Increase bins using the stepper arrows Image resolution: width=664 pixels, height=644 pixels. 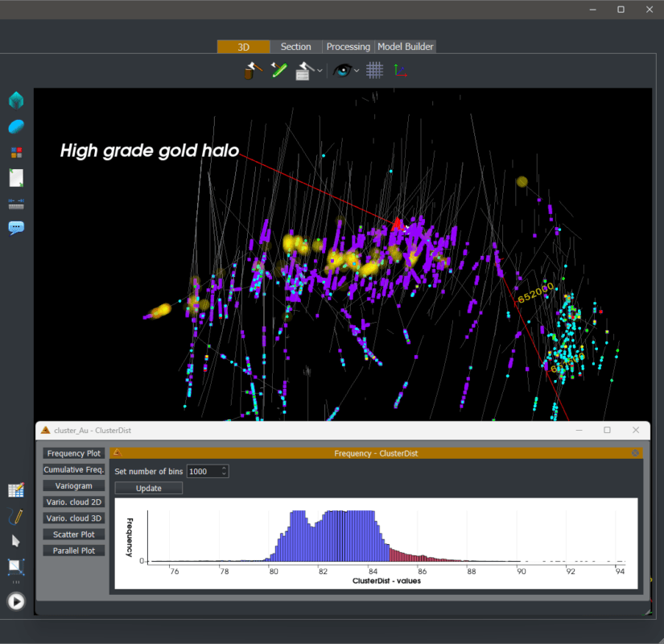point(224,469)
